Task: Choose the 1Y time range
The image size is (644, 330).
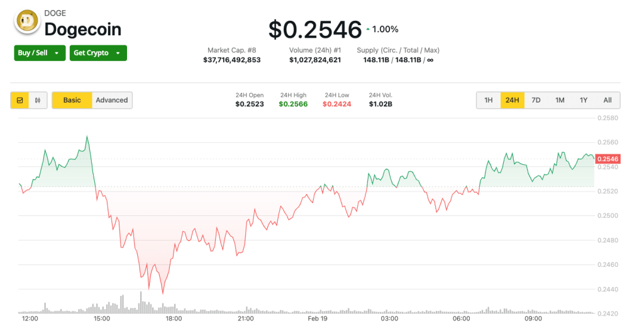Action: pos(584,100)
